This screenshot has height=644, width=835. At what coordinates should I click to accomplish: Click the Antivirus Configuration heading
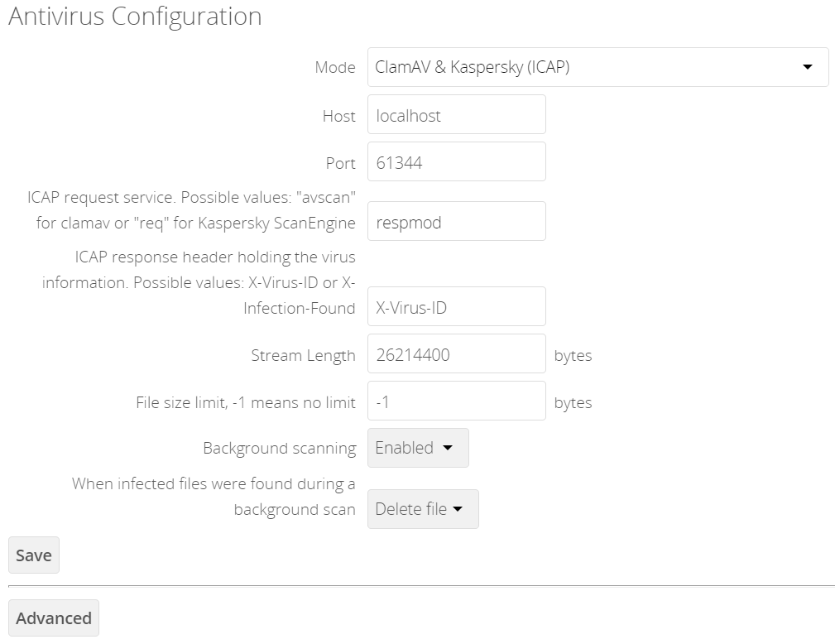click(135, 16)
